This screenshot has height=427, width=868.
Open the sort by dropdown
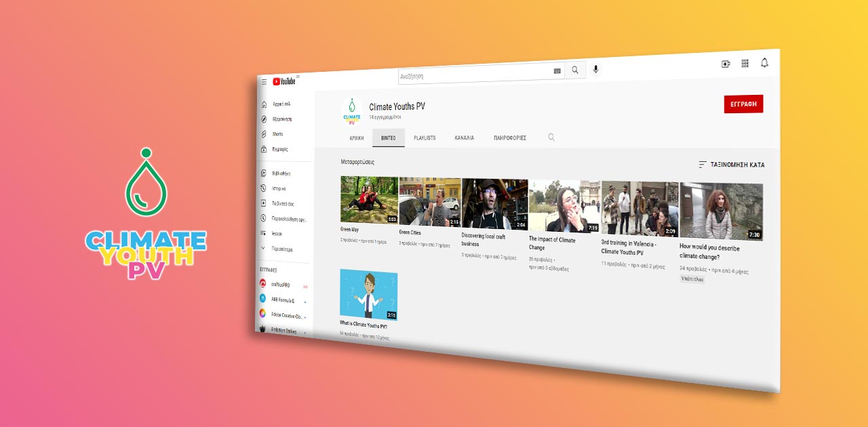[x=732, y=165]
